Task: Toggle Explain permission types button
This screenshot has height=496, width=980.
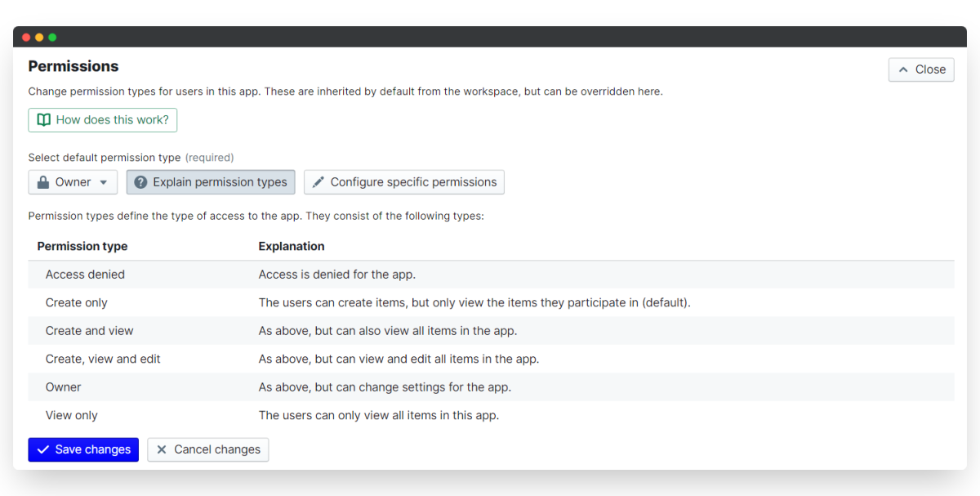Action: pos(211,182)
